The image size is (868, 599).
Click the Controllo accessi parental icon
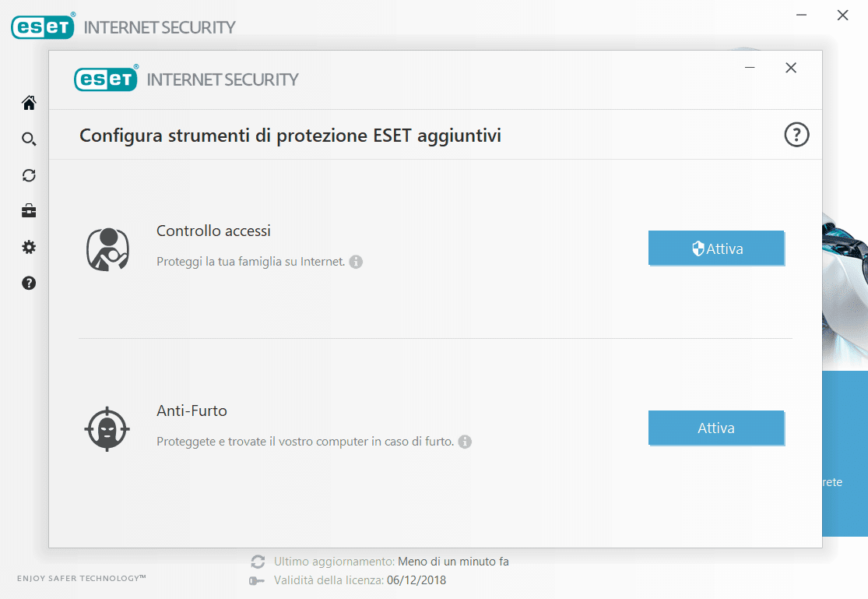tap(107, 249)
